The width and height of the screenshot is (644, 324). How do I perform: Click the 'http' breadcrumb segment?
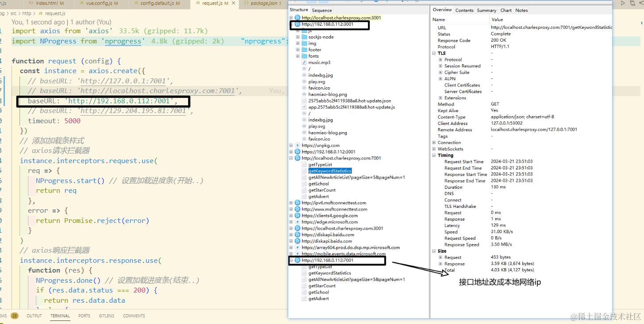click(x=27, y=14)
